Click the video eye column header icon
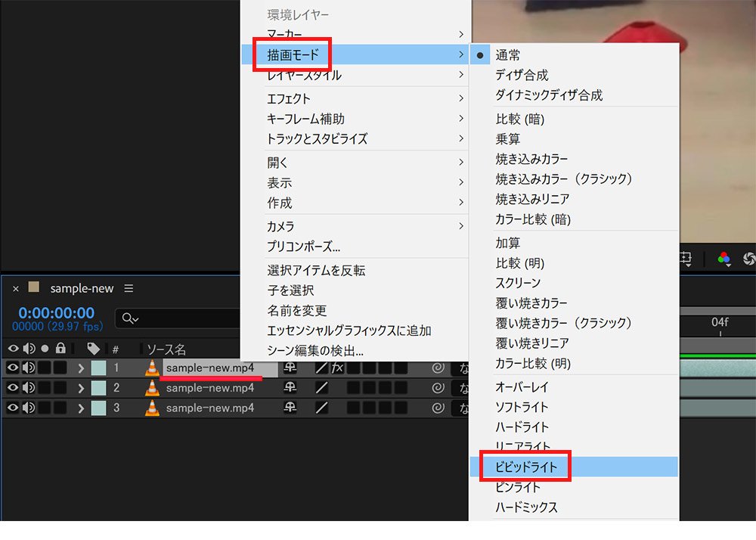This screenshot has width=756, height=540. [13, 349]
